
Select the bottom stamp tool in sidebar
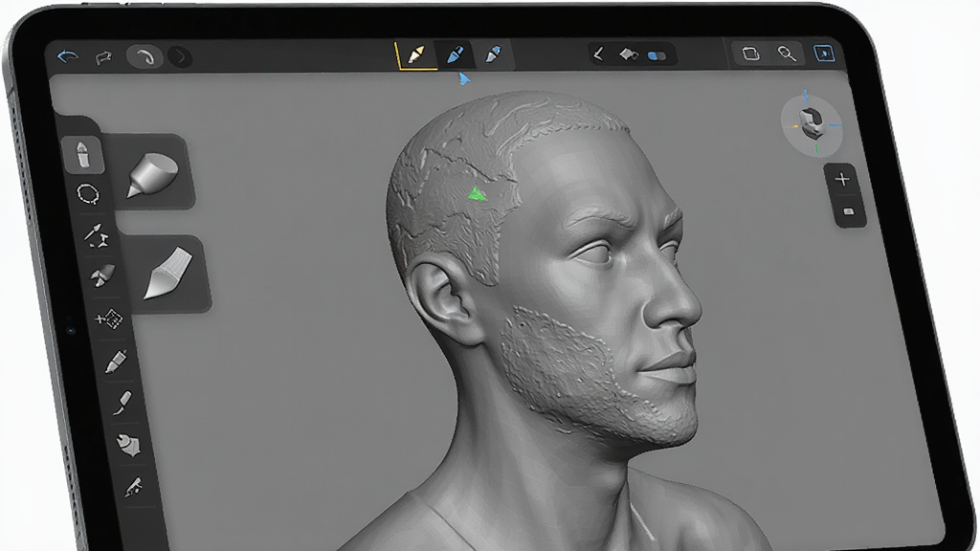pyautogui.click(x=134, y=487)
